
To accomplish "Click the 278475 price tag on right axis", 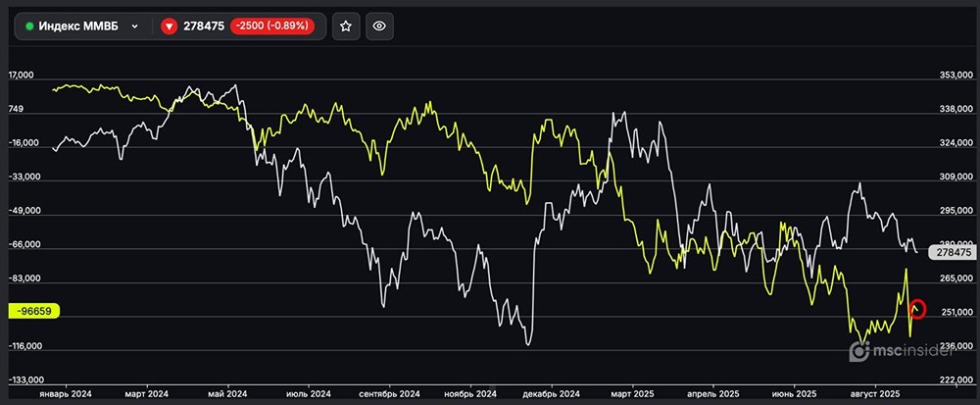I will [953, 252].
